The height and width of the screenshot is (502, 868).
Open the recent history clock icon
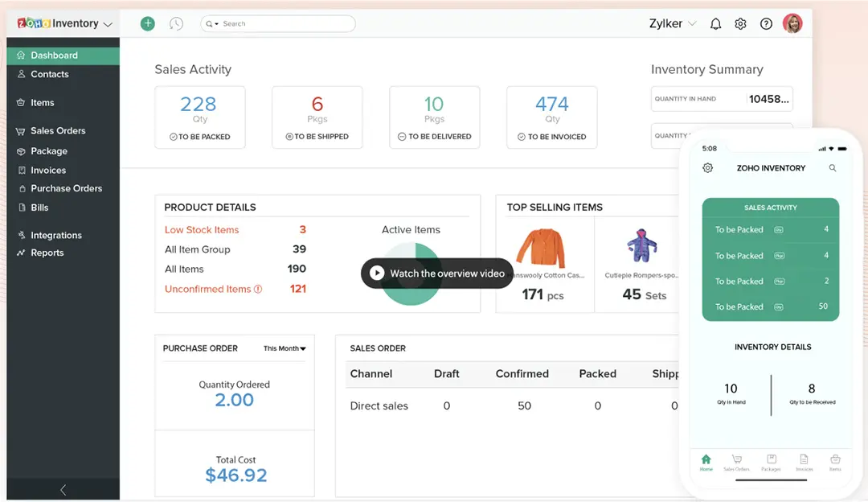[176, 23]
